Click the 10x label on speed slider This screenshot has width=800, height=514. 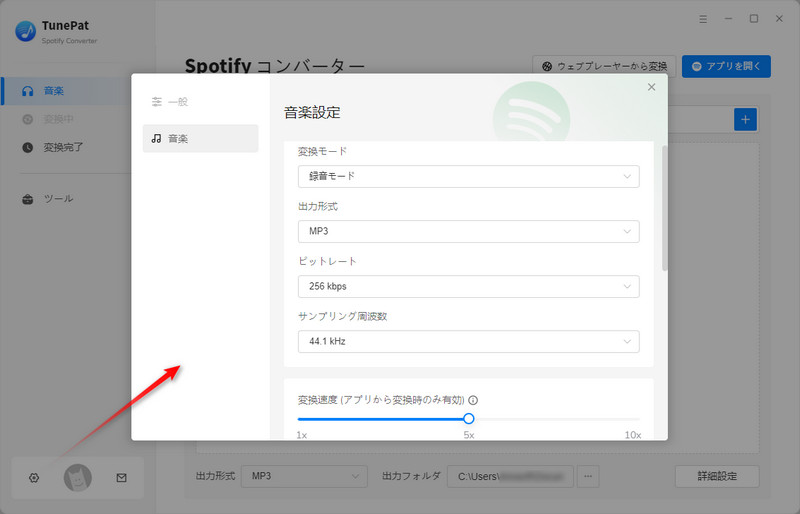pyautogui.click(x=633, y=435)
